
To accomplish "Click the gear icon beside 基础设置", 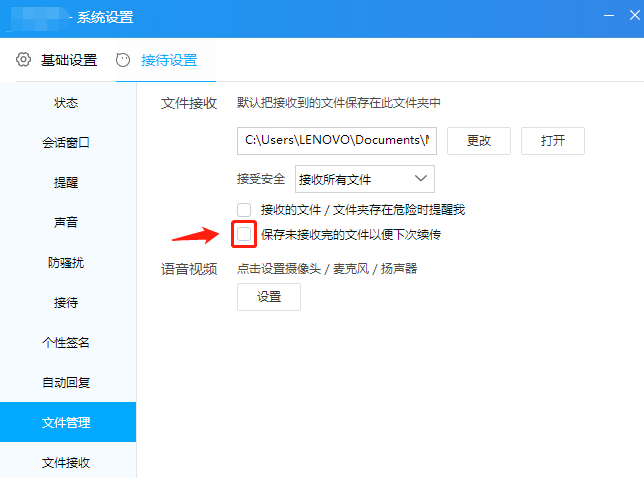I will (x=23, y=60).
